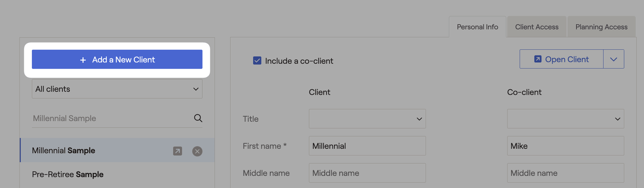Open the Co-client Title dropdown
This screenshot has width=644, height=188.
coord(566,119)
